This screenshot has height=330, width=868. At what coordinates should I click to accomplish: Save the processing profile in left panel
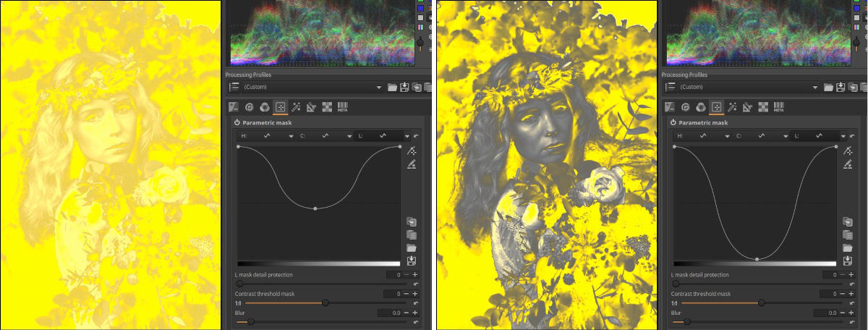point(404,88)
